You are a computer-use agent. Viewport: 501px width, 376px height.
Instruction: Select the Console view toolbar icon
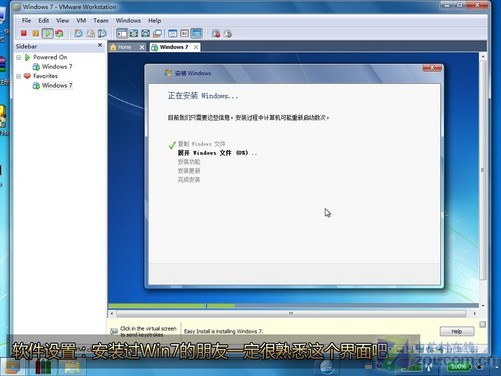coord(196,33)
